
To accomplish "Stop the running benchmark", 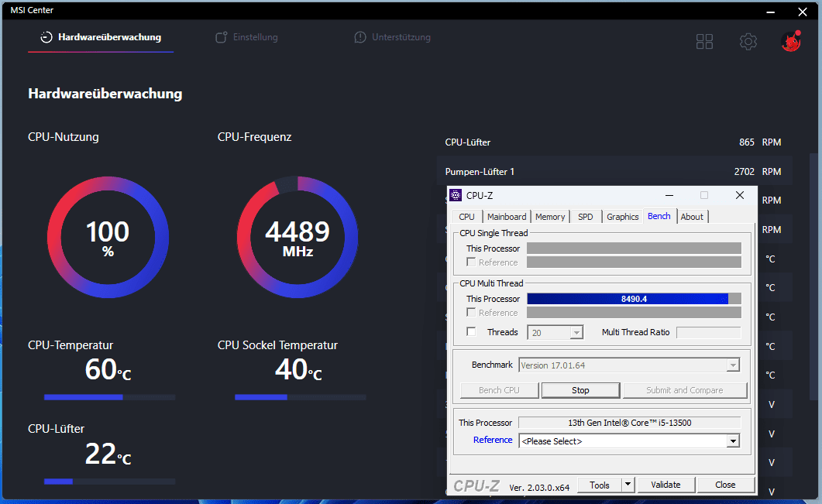I will tap(580, 390).
